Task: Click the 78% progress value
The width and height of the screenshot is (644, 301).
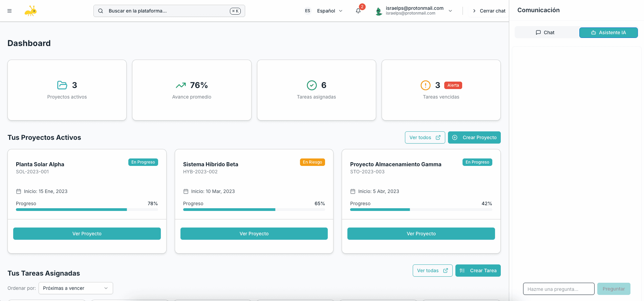Action: [153, 203]
